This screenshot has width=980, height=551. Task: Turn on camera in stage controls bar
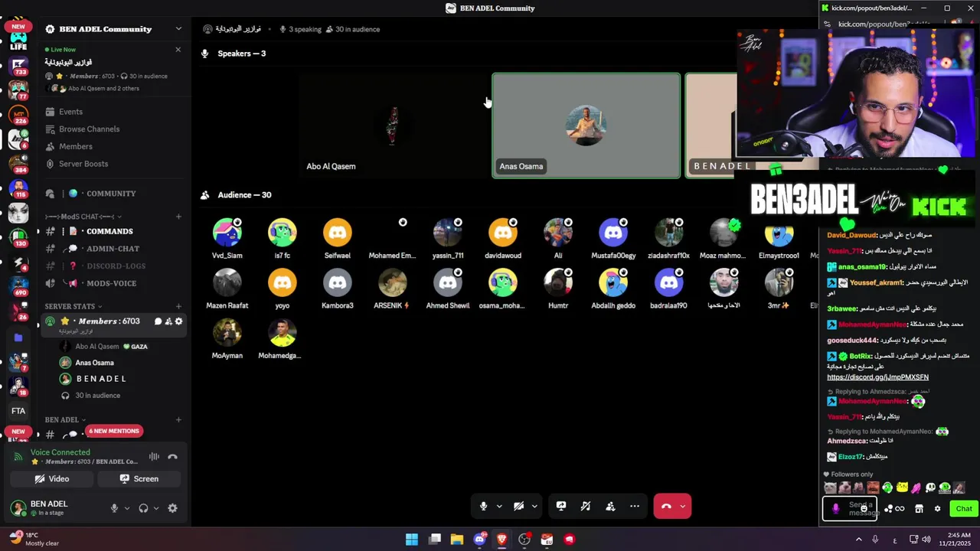tap(518, 506)
